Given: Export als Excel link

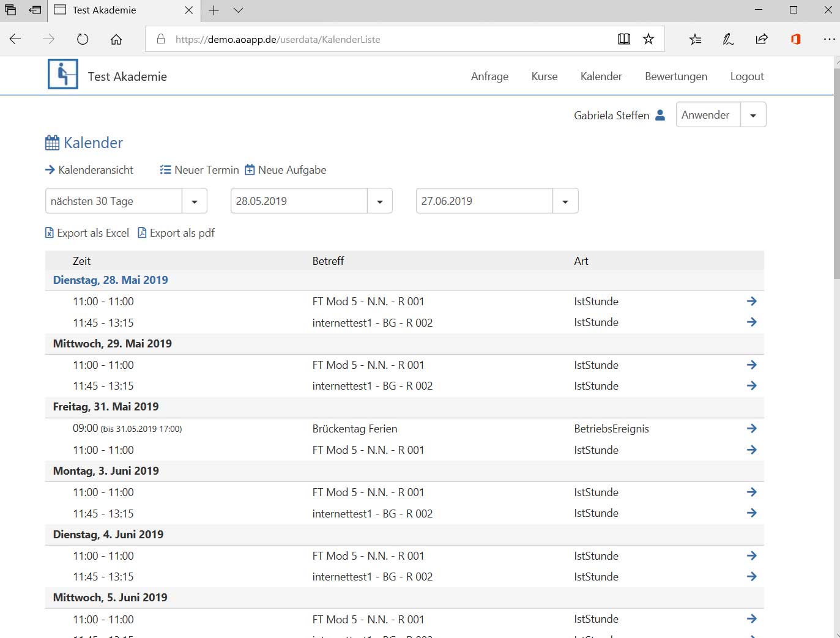Looking at the screenshot, I should click(x=87, y=233).
